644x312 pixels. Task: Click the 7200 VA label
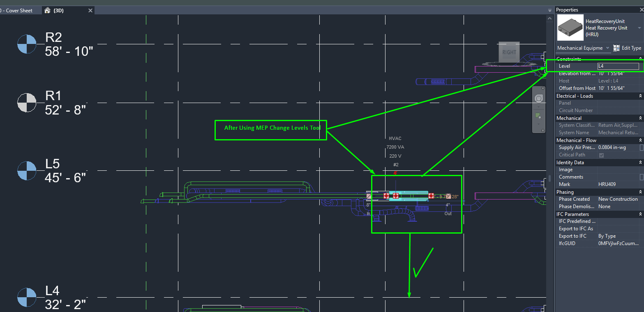(x=395, y=147)
